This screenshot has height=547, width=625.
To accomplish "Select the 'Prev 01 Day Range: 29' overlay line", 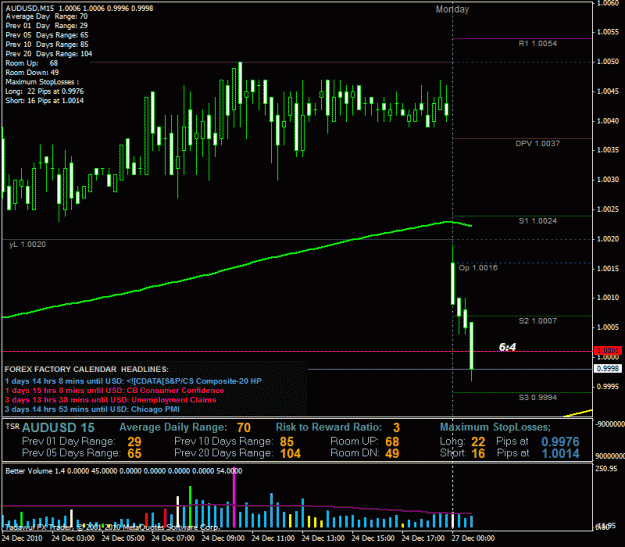I will coord(47,26).
